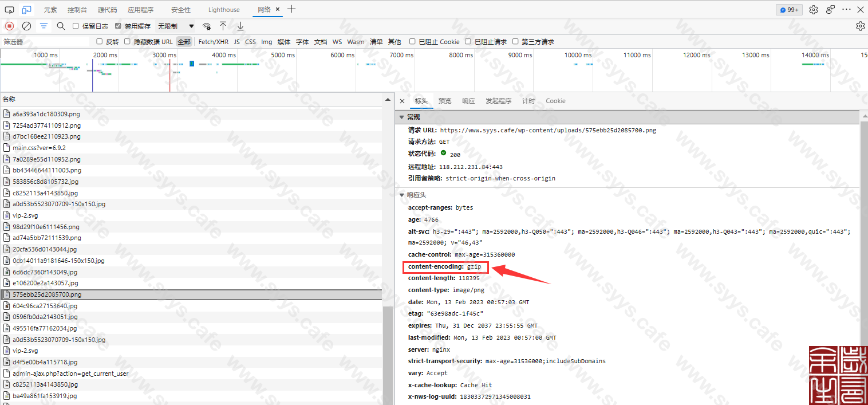Image resolution: width=868 pixels, height=405 pixels.
Task: Open the request Cookie tab
Action: click(555, 101)
